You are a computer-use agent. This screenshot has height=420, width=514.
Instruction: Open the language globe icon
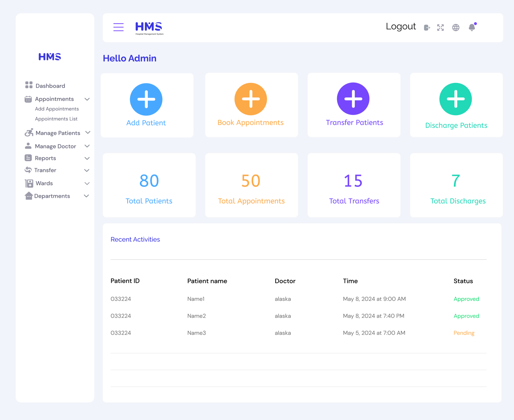(456, 28)
